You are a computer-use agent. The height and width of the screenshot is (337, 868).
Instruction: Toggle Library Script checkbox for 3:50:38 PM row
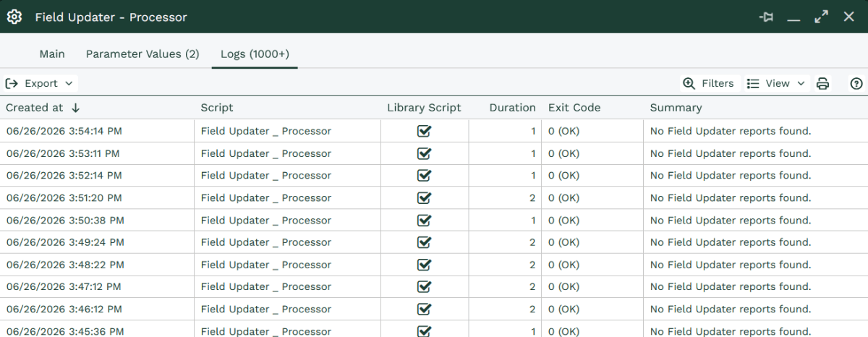[424, 221]
